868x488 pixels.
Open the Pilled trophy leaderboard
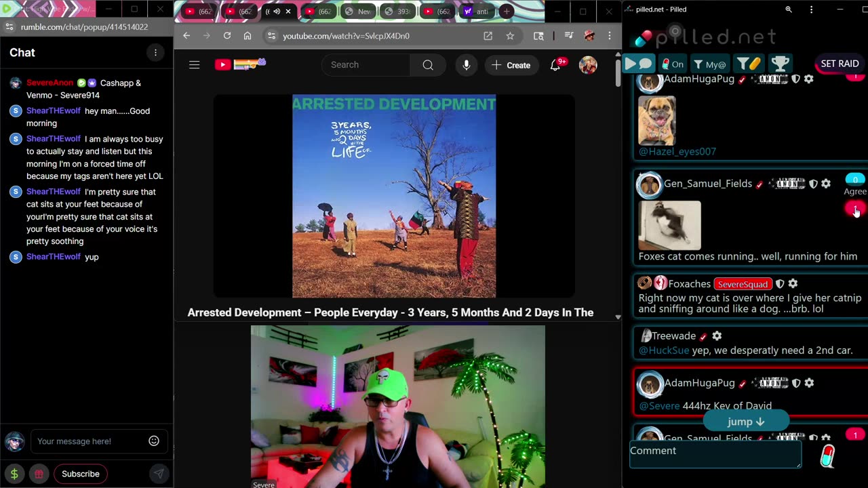click(x=780, y=64)
